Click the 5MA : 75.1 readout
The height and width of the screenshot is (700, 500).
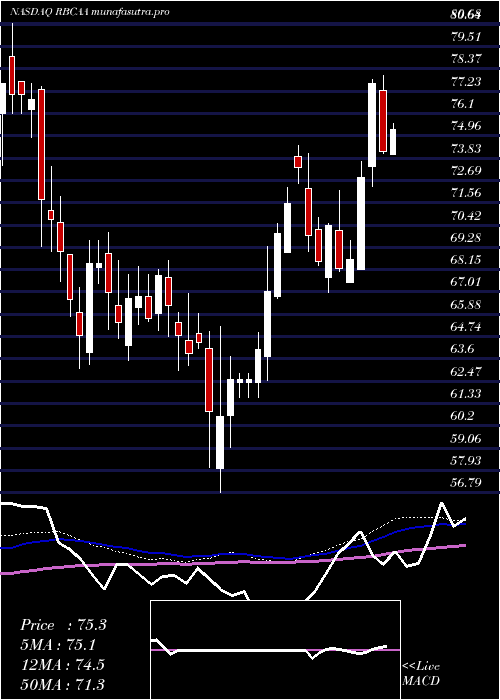[58, 645]
